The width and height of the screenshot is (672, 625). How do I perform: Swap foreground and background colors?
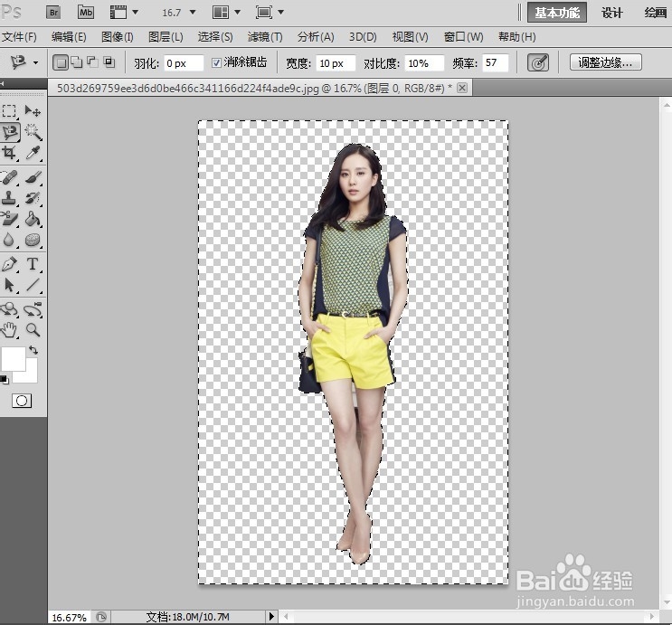pos(33,350)
